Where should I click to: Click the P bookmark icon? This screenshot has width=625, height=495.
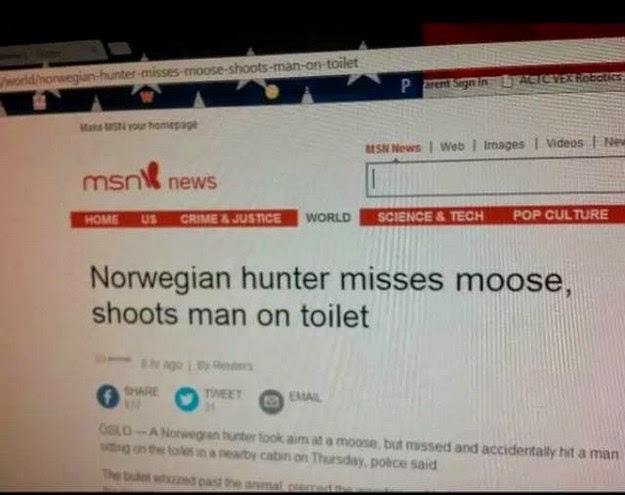(x=405, y=86)
